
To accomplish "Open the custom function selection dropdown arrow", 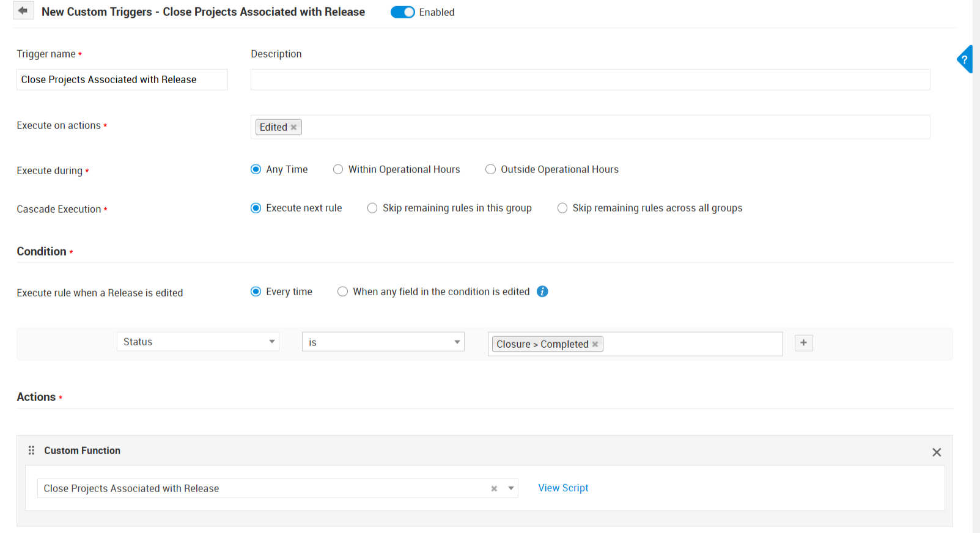I will [x=511, y=488].
